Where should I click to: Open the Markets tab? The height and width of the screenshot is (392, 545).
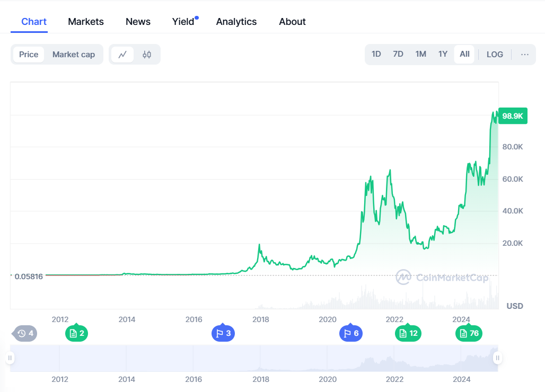[x=86, y=22]
